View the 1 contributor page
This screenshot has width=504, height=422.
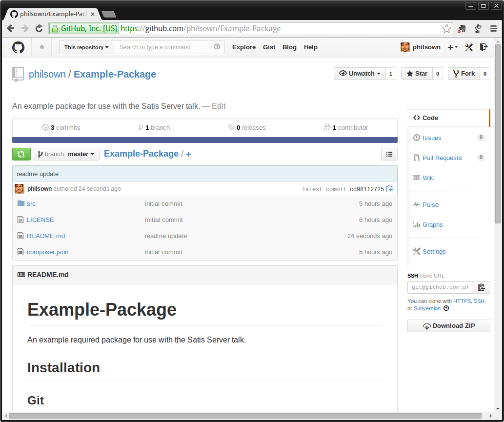(346, 128)
